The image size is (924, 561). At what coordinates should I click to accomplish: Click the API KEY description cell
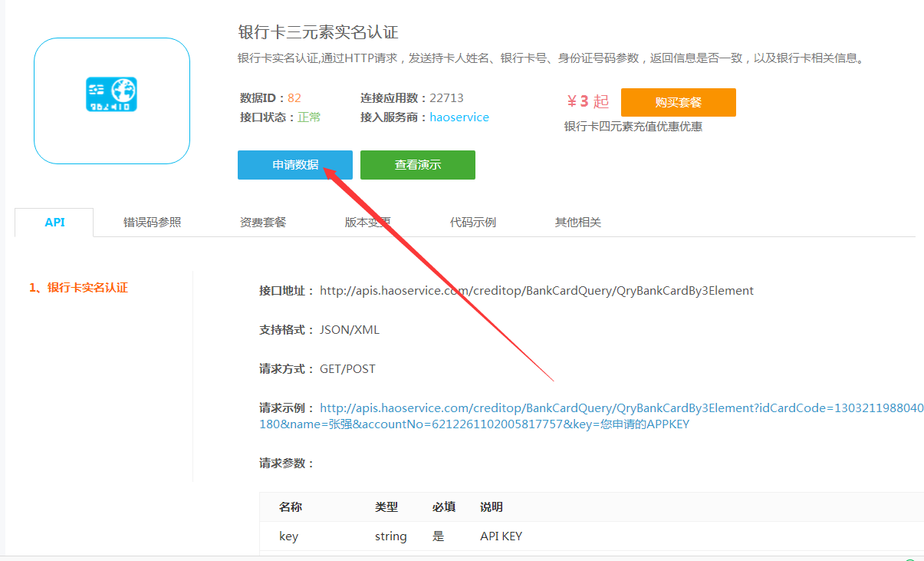click(501, 536)
